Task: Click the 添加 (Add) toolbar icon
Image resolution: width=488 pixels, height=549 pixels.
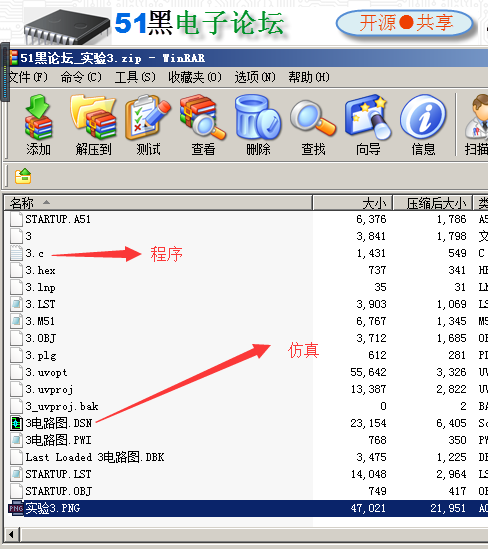Action: (39, 125)
